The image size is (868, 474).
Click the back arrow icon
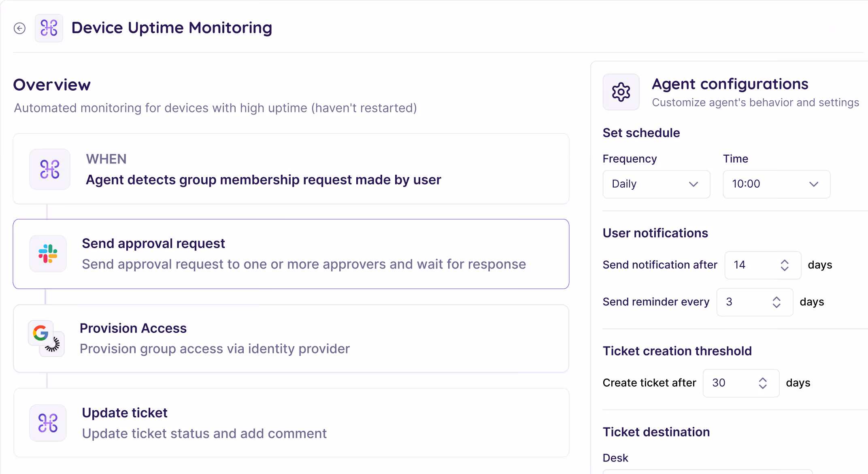point(19,28)
